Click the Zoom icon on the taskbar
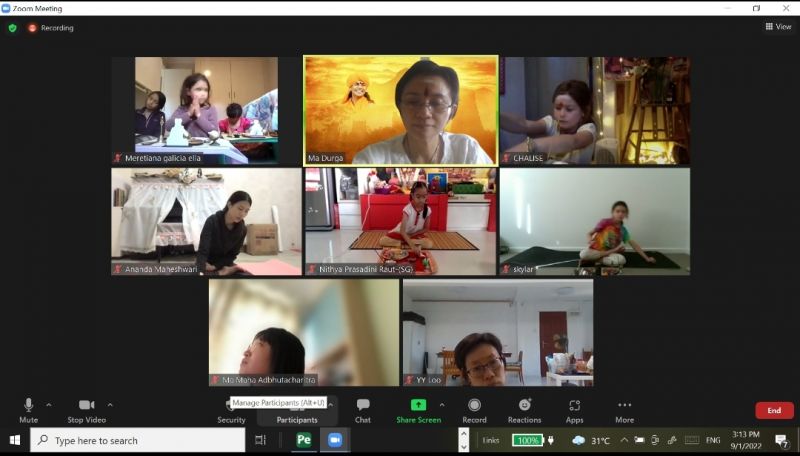Viewport: 800px width, 456px height. (x=335, y=440)
